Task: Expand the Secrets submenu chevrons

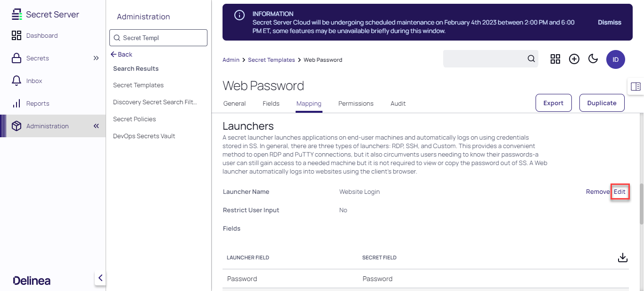Action: point(96,58)
